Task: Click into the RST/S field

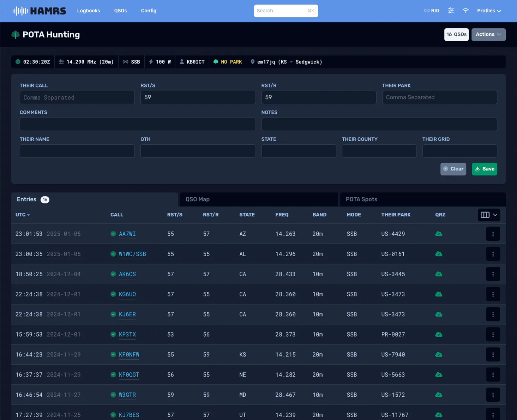Action: coord(198,97)
